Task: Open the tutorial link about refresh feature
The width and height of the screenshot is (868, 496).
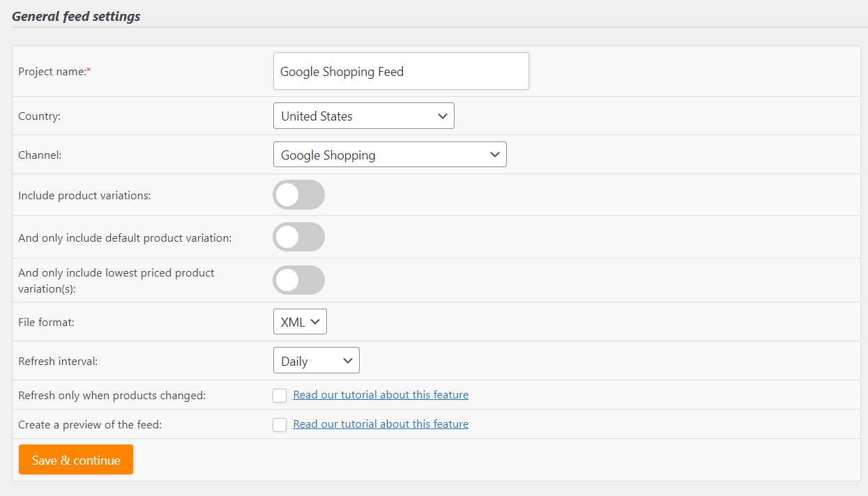Action: point(381,394)
